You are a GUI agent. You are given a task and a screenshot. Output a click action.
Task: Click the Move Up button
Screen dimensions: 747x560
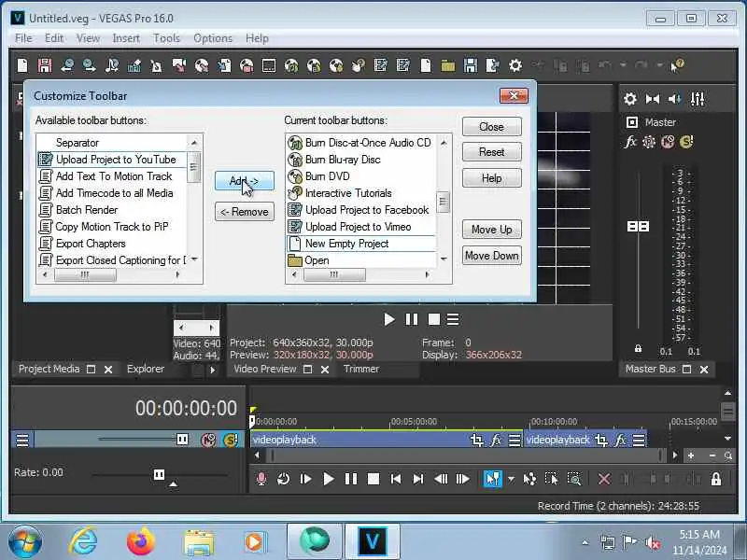(x=492, y=230)
